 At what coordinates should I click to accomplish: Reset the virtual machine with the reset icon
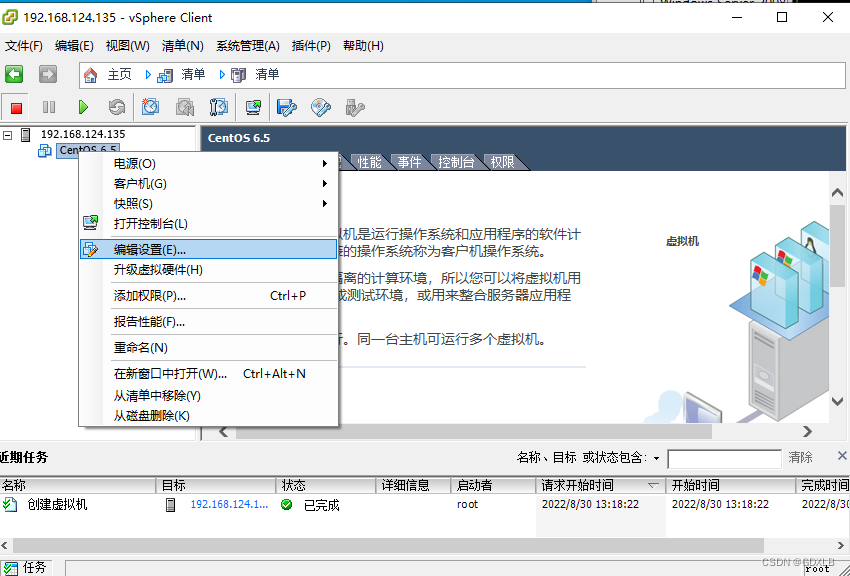pos(116,107)
